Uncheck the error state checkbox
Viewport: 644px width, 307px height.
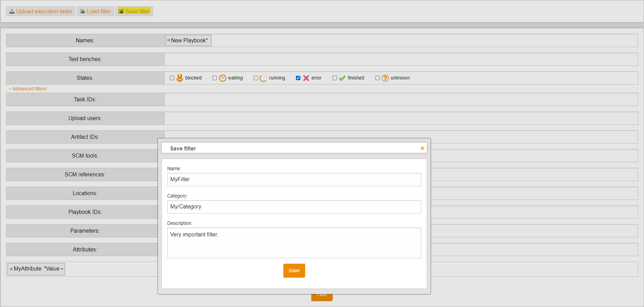tap(298, 78)
